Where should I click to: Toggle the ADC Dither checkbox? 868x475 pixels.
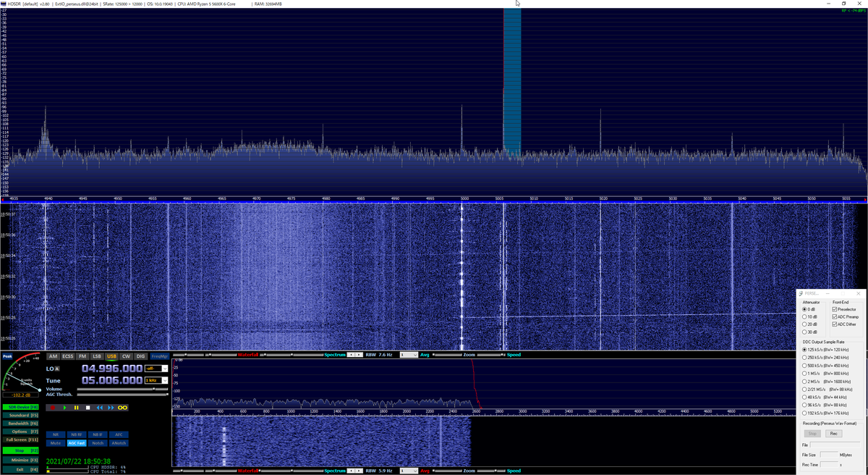pos(844,324)
